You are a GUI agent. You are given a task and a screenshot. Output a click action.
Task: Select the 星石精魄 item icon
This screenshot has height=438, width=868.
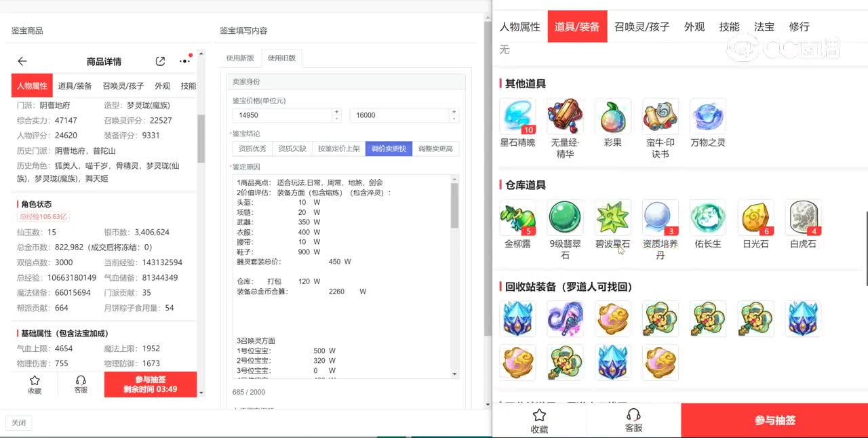coord(517,117)
